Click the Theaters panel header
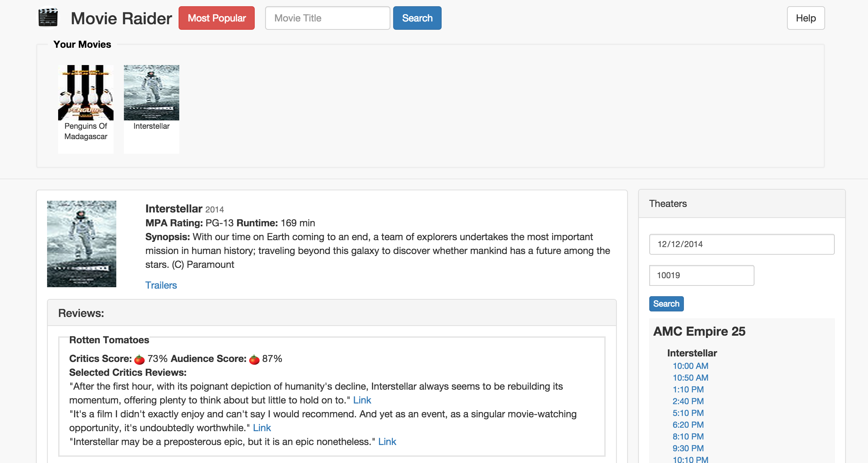Viewport: 868px width, 463px height. (x=742, y=203)
